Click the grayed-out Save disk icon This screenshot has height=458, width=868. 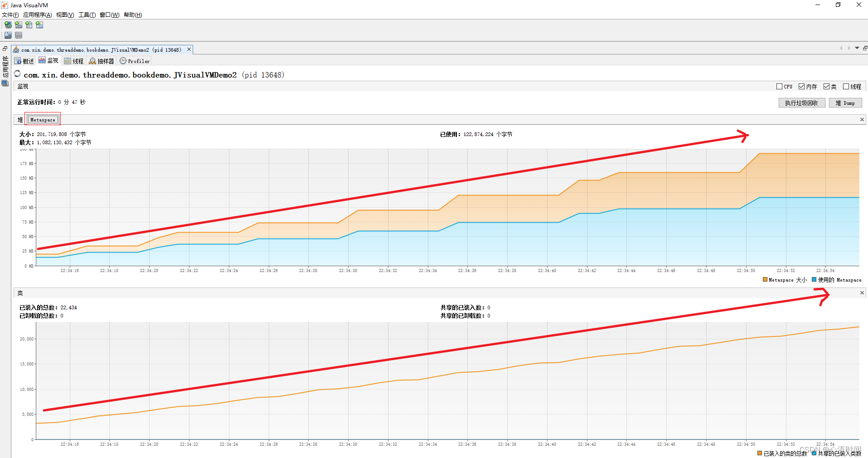[x=19, y=35]
